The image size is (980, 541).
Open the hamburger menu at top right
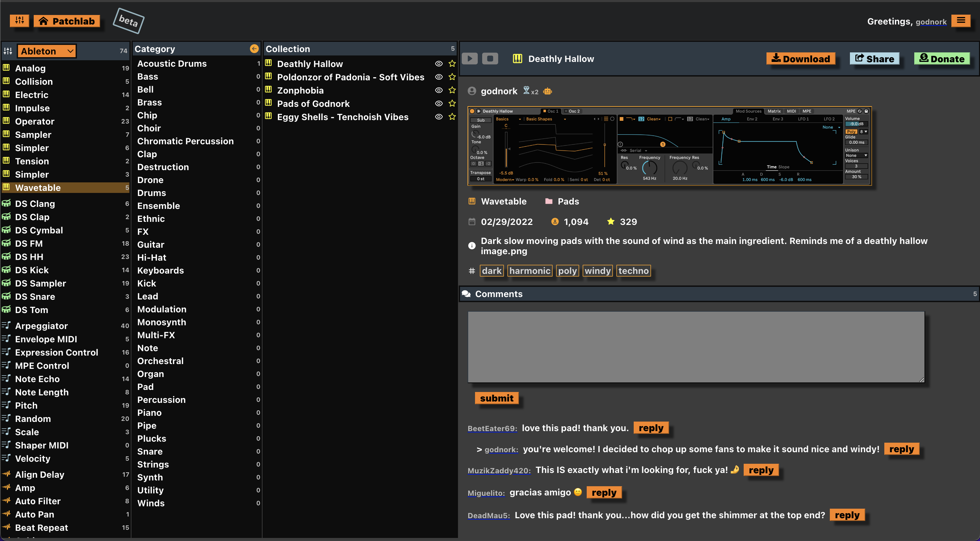[x=961, y=20]
